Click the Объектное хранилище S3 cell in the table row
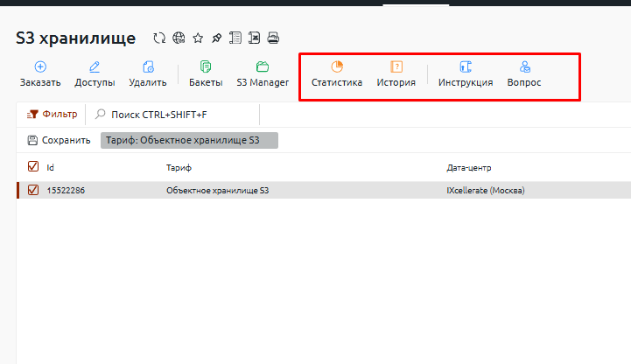631x364 pixels. click(x=217, y=190)
